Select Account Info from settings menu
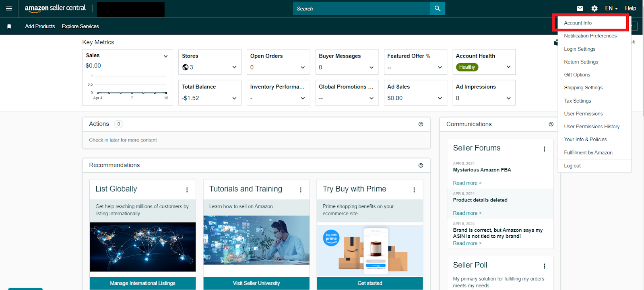Viewport: 644px width, 290px height. pyautogui.click(x=578, y=23)
